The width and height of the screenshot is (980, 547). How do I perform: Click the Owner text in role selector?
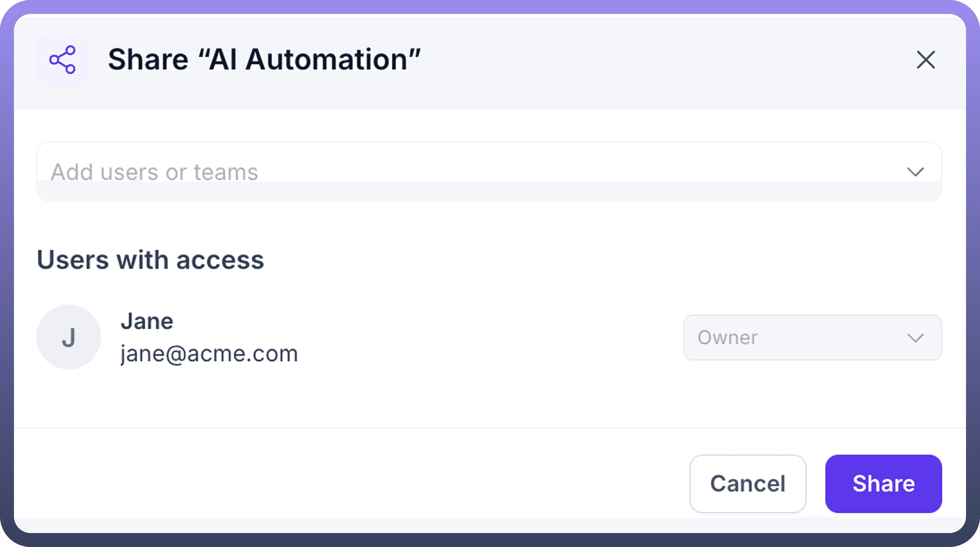click(x=727, y=338)
